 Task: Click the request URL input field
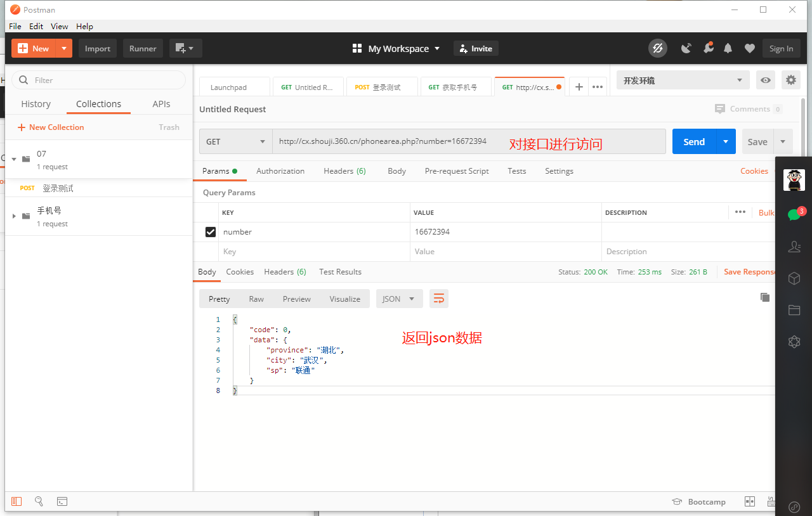[x=469, y=141]
